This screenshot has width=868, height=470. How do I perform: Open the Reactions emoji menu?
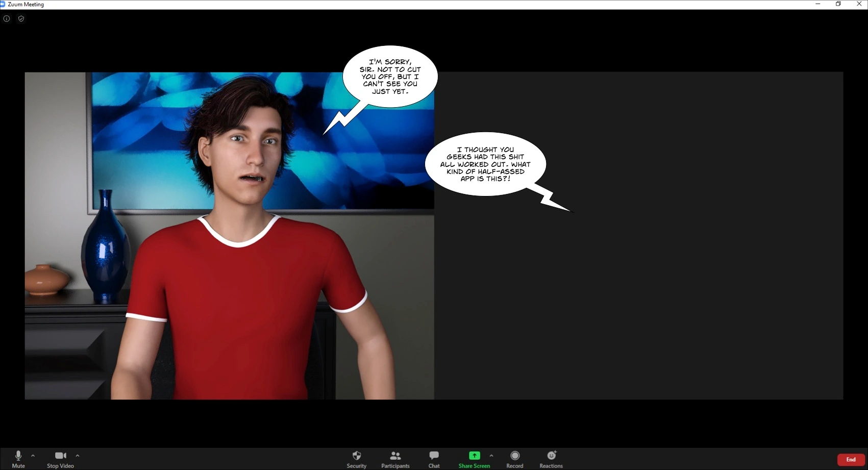551,458
